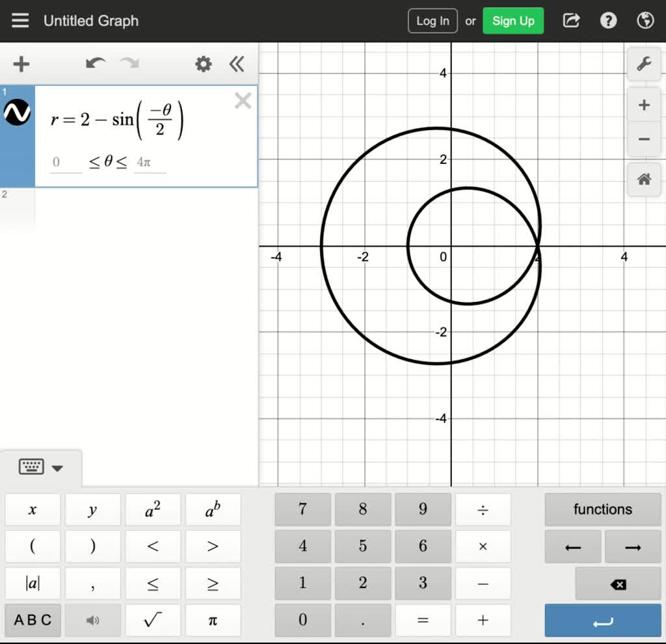Open the functions keypad menu
The width and height of the screenshot is (666, 644).
click(x=602, y=509)
